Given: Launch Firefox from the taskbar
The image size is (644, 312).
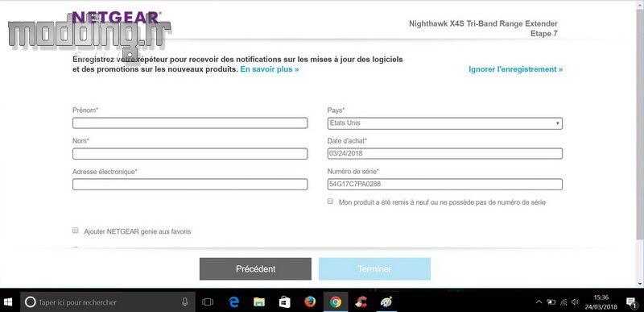Looking at the screenshot, I should [310, 302].
